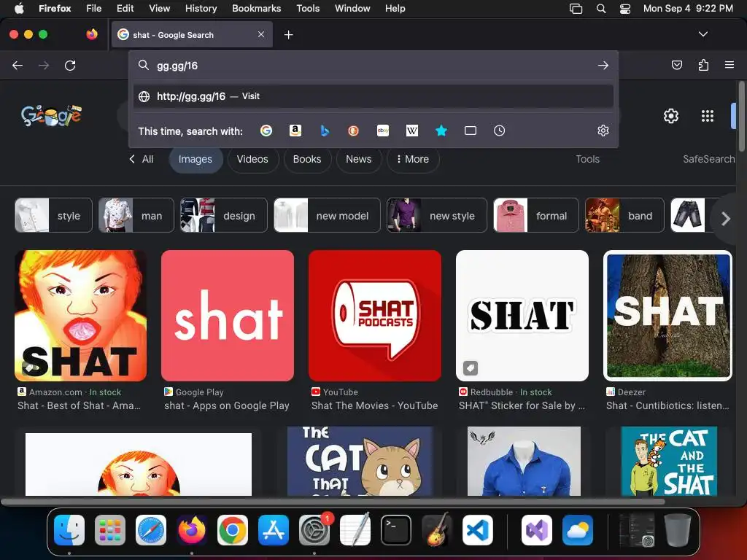Open the Amazon.com SHAT image result
The image size is (747, 560).
point(80,315)
